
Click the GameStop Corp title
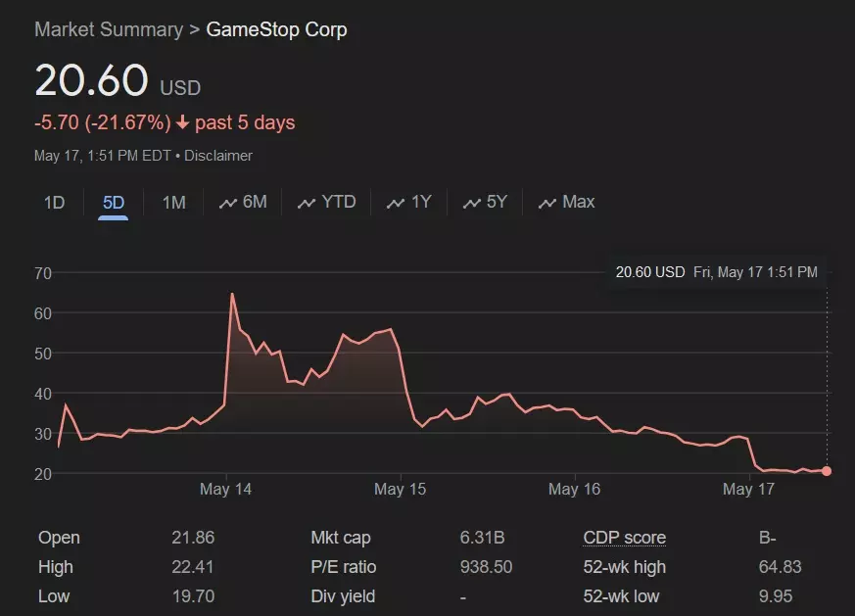click(276, 29)
